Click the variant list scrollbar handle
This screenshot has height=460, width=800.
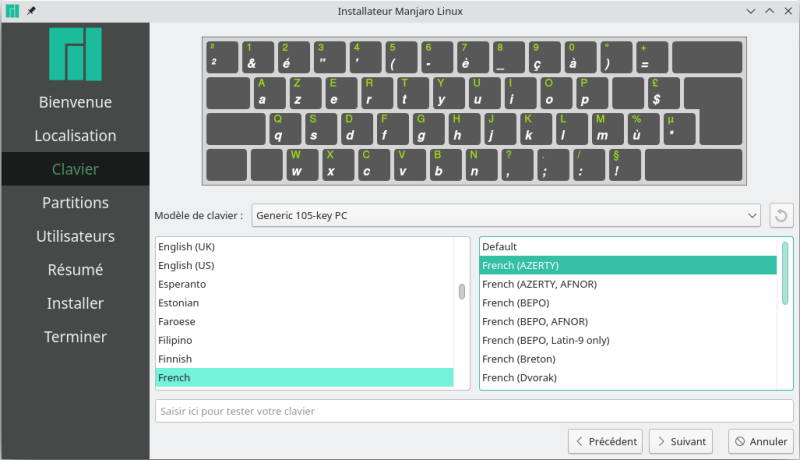pyautogui.click(x=785, y=273)
